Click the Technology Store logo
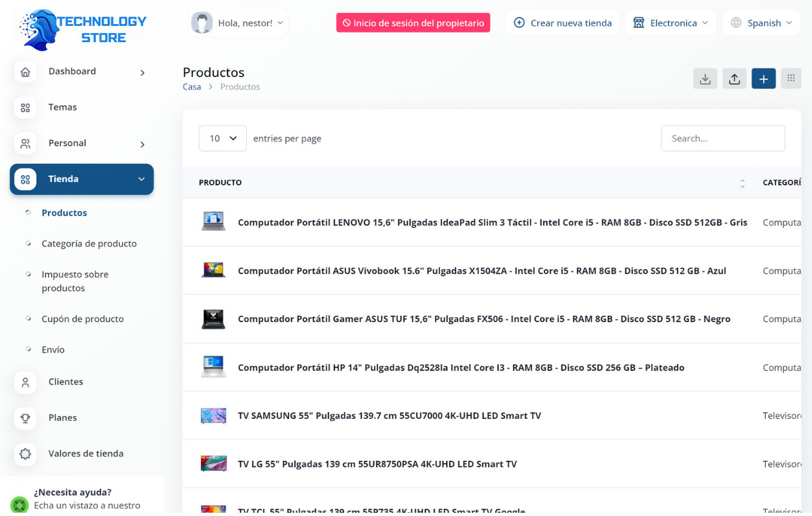This screenshot has height=516, width=812. point(82,30)
